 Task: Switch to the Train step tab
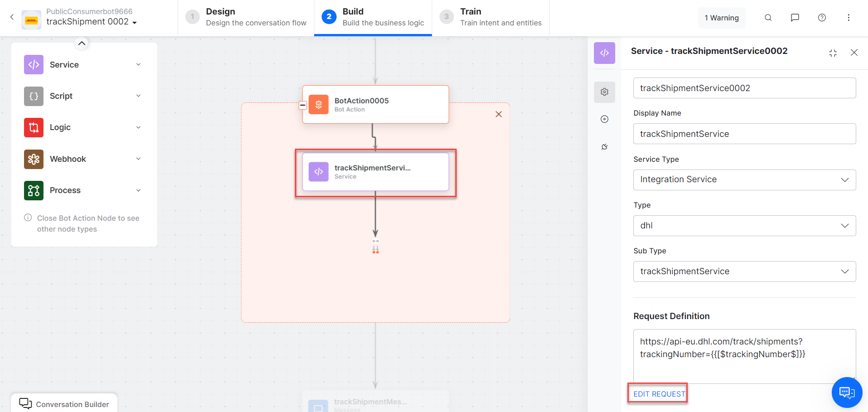pos(491,17)
